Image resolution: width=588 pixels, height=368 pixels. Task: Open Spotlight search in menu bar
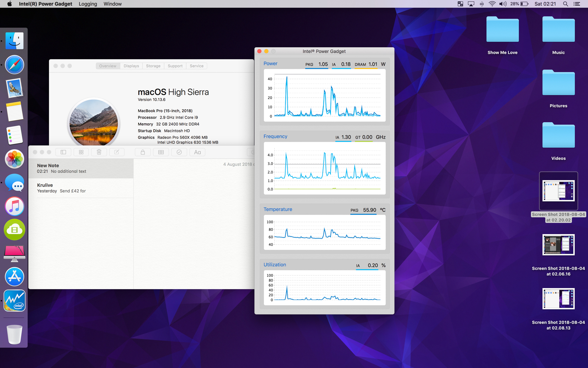pyautogui.click(x=566, y=4)
